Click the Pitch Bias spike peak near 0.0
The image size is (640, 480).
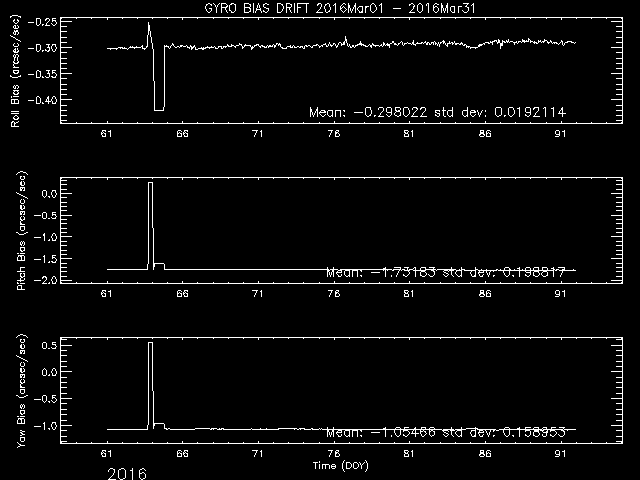150,183
